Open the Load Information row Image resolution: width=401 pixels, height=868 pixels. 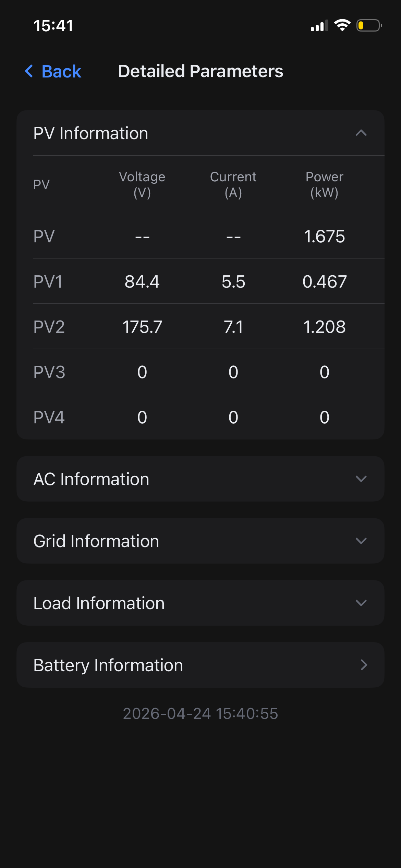point(200,603)
